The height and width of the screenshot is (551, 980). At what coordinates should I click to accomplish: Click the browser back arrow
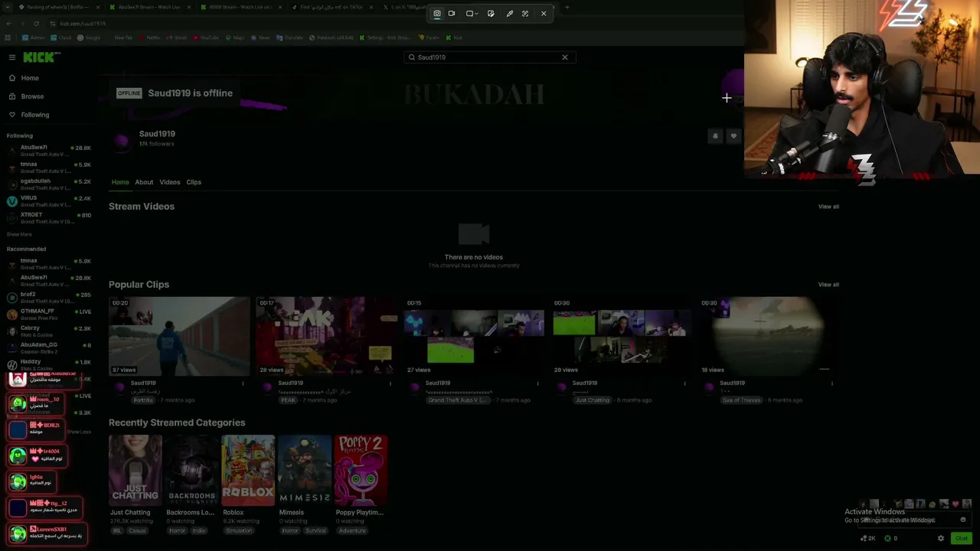tap(8, 24)
